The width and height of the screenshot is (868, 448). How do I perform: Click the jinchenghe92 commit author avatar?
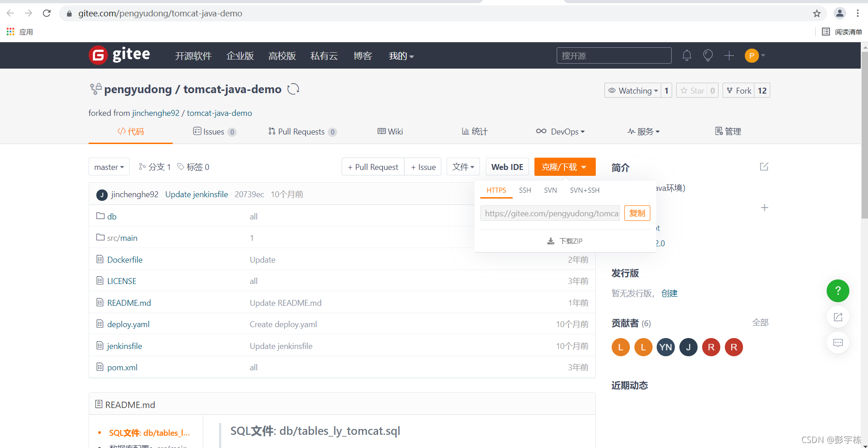(x=102, y=195)
